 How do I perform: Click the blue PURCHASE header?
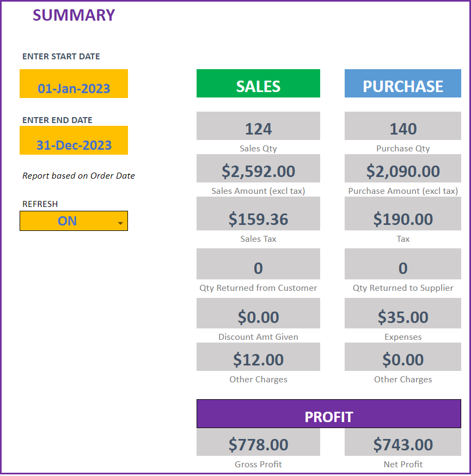403,83
